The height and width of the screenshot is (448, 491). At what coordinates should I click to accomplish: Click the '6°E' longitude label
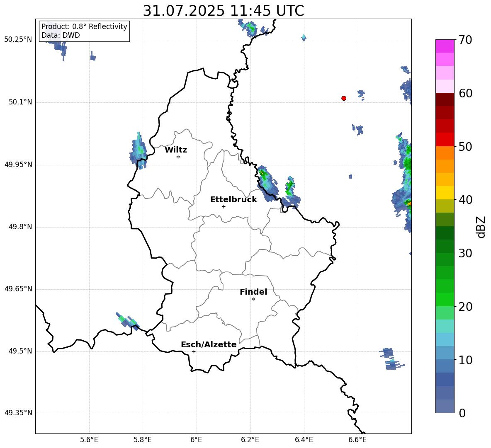click(x=196, y=440)
